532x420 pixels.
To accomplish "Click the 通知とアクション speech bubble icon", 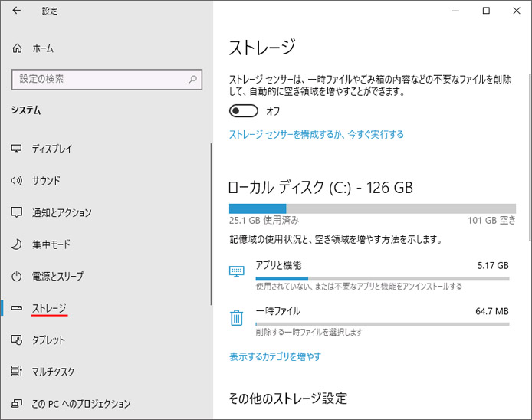I will (x=17, y=212).
